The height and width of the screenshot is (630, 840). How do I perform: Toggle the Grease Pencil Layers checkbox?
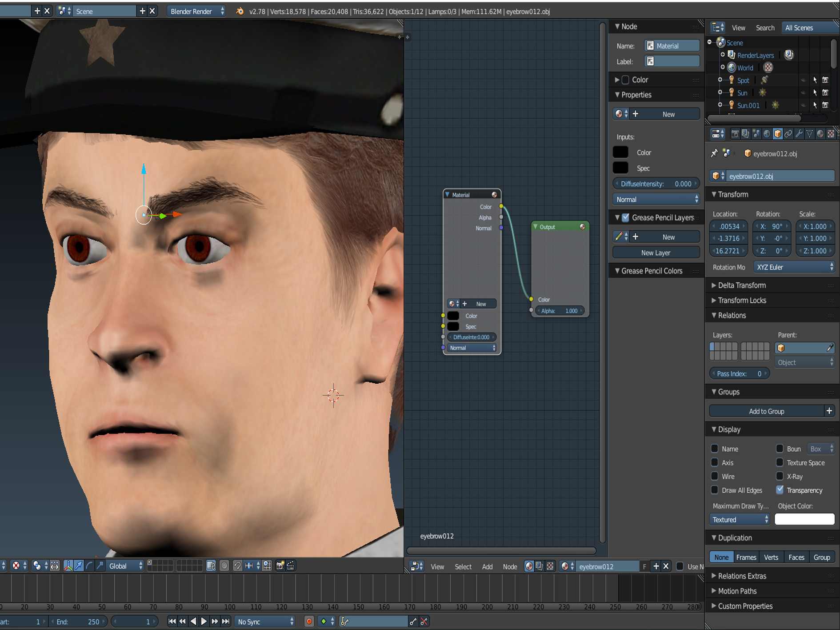[x=625, y=217]
